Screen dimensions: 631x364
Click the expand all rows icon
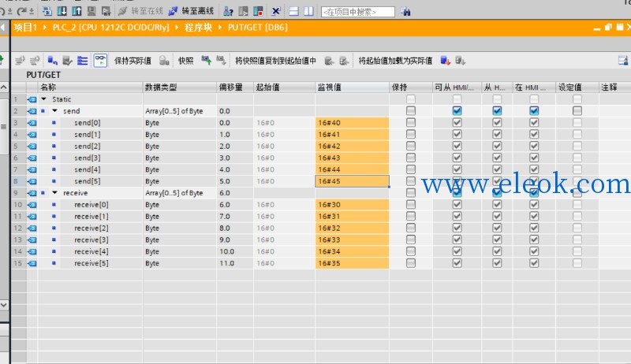point(83,61)
